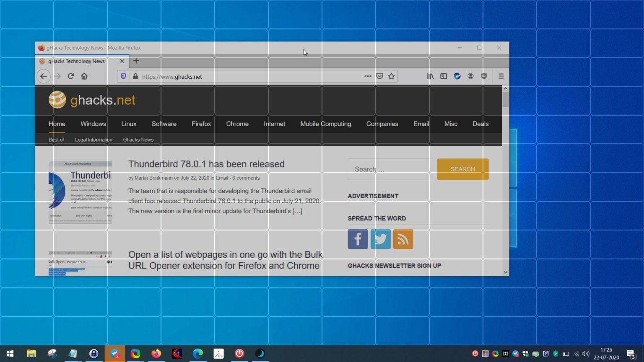Click the back navigation arrow
The height and width of the screenshot is (362, 644).
pos(44,76)
